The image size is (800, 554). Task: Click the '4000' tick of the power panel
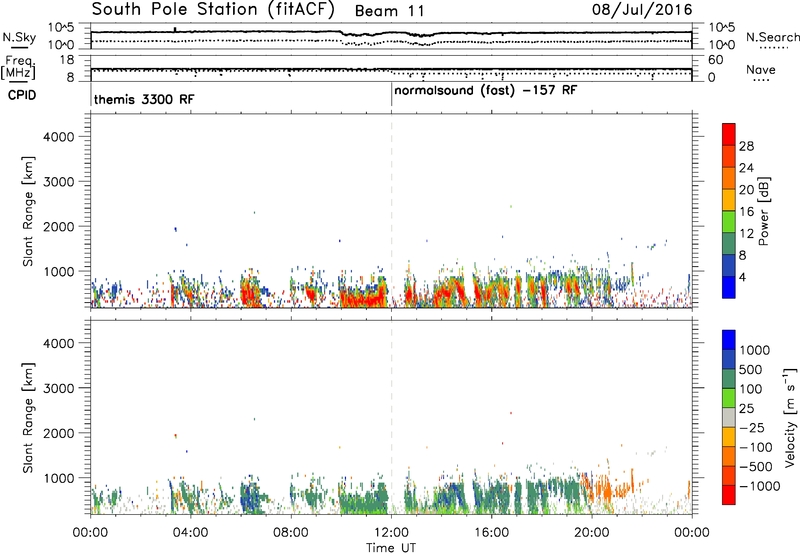58,137
